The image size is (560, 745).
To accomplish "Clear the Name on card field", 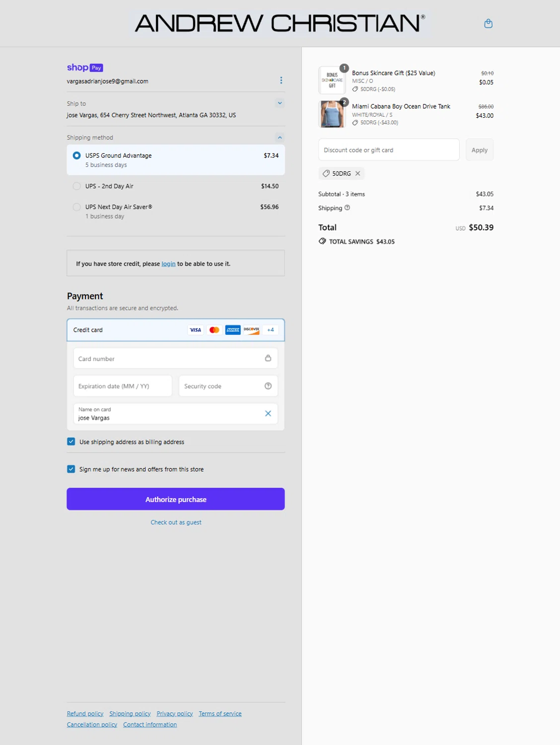I will 268,413.
